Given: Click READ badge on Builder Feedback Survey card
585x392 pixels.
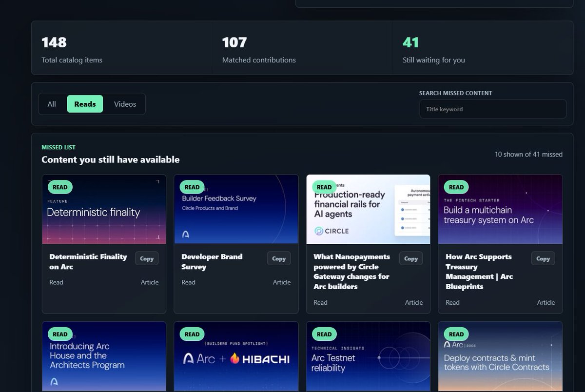Looking at the screenshot, I should click(x=192, y=187).
